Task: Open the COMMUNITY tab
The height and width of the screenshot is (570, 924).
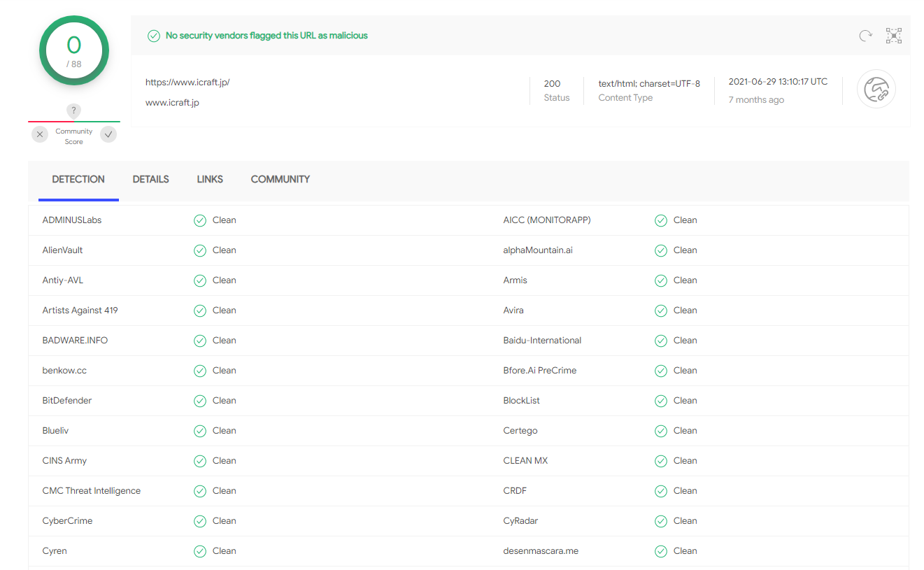Action: pos(280,180)
